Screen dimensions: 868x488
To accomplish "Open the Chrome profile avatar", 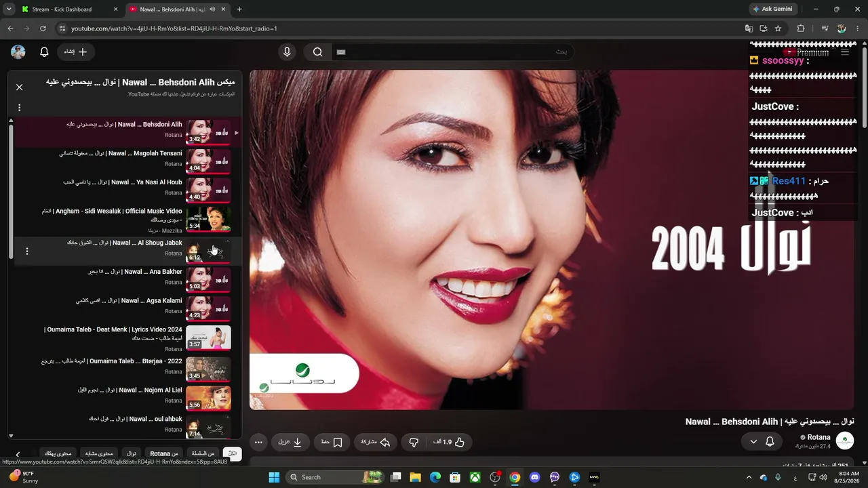I will (842, 28).
